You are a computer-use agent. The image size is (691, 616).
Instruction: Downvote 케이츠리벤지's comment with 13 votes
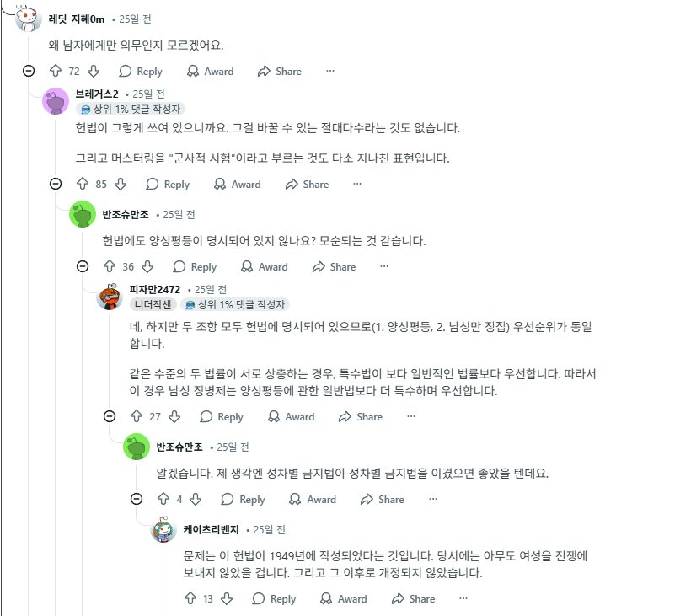226,599
